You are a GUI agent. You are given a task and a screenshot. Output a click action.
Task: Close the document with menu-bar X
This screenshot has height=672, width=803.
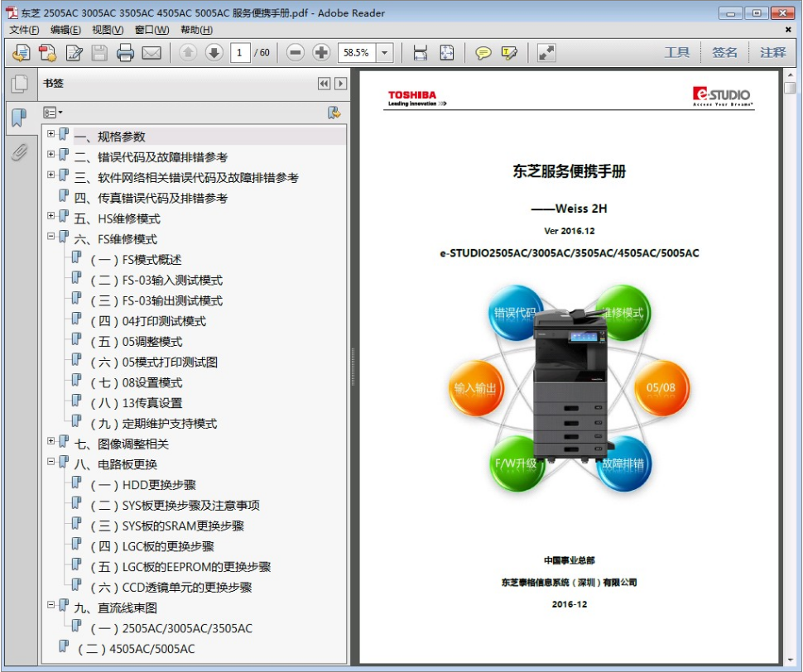coord(788,30)
